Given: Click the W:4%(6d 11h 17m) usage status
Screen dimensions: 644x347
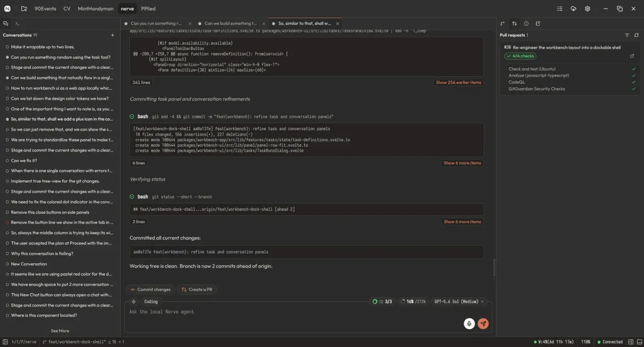Looking at the screenshot, I should pyautogui.click(x=554, y=342).
